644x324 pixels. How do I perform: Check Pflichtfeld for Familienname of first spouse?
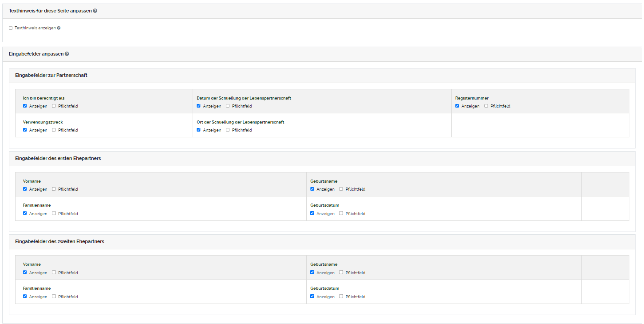53,213
